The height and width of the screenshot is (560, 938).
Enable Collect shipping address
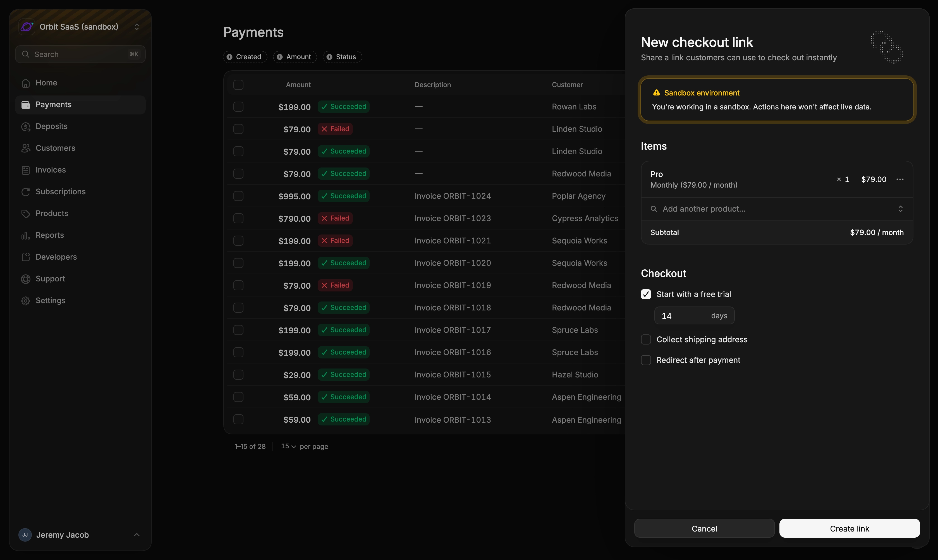point(646,340)
